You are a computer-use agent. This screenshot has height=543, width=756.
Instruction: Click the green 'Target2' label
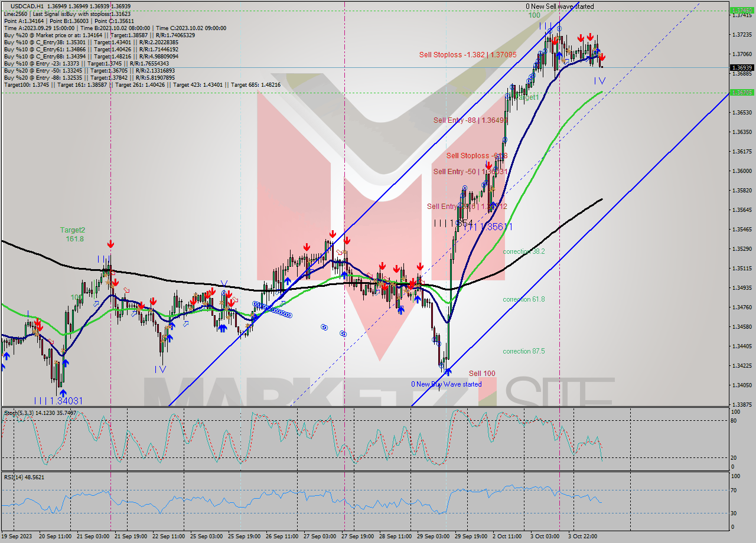pos(73,230)
